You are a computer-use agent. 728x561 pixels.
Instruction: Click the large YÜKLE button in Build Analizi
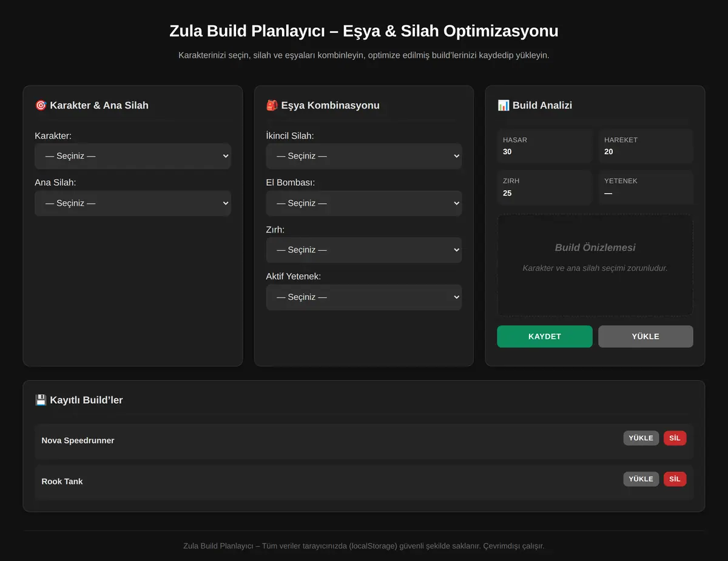[645, 336]
